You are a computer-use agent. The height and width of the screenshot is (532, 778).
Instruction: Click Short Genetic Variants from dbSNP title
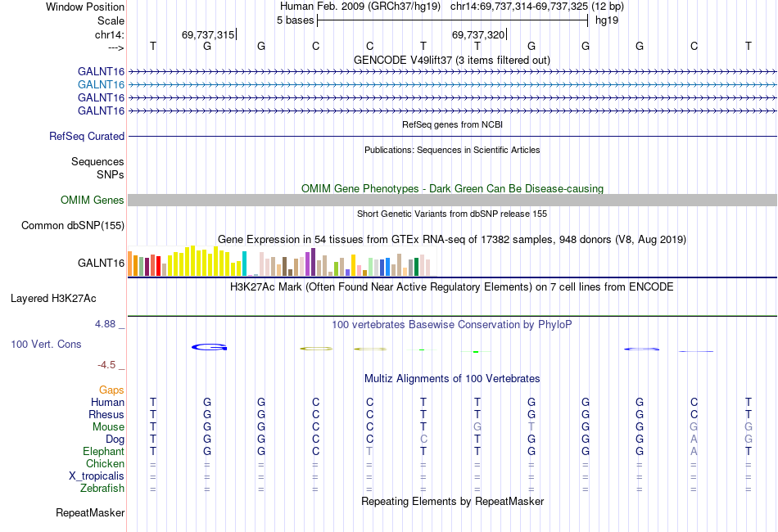pos(452,214)
